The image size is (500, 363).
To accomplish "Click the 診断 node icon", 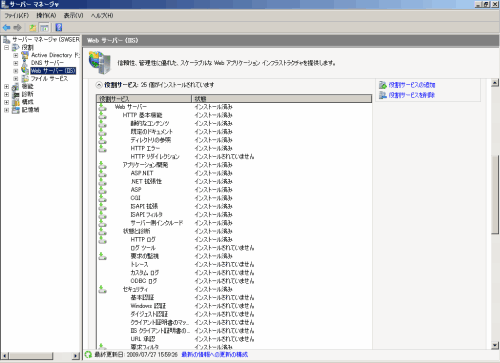I will coord(16,94).
